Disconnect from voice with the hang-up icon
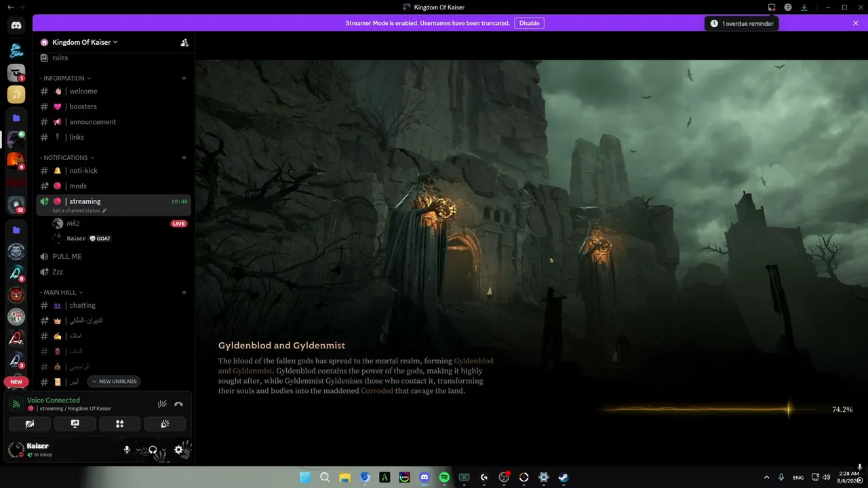The image size is (868, 488). coord(178,404)
